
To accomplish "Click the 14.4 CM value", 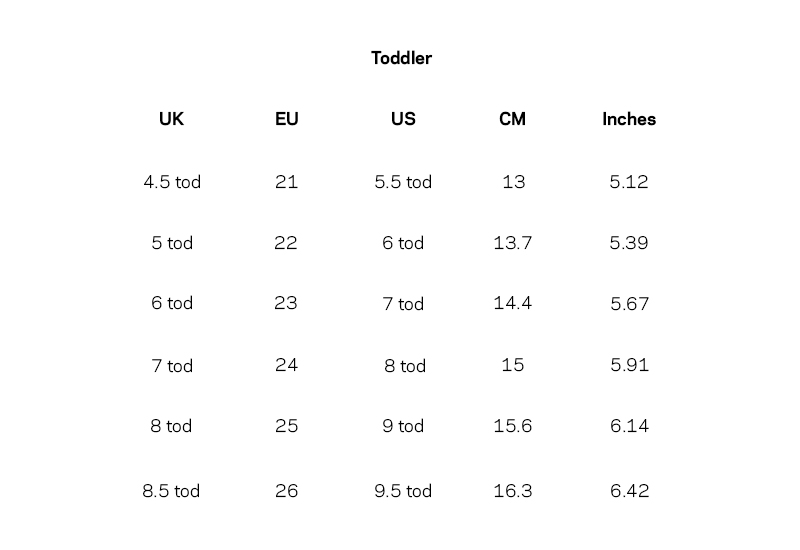I will 512,303.
